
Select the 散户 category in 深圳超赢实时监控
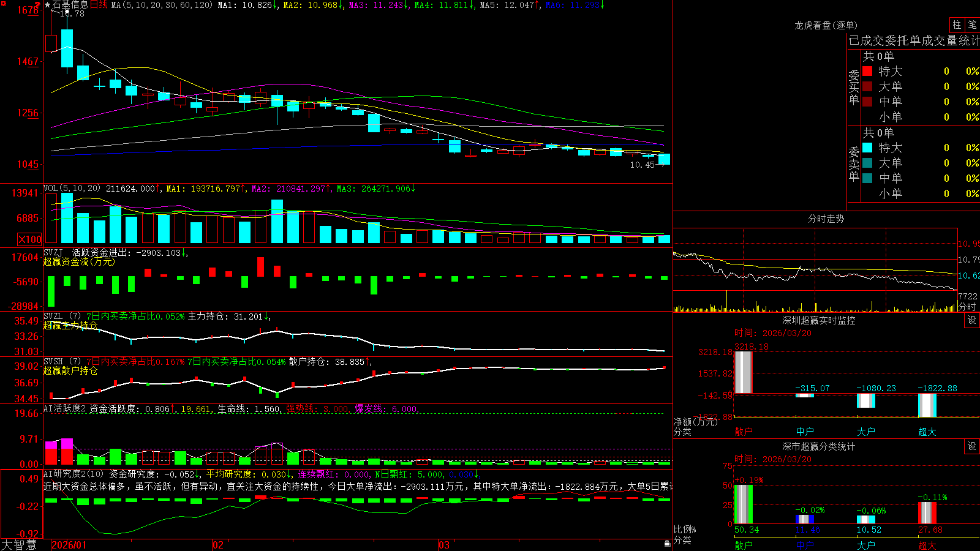coord(744,431)
